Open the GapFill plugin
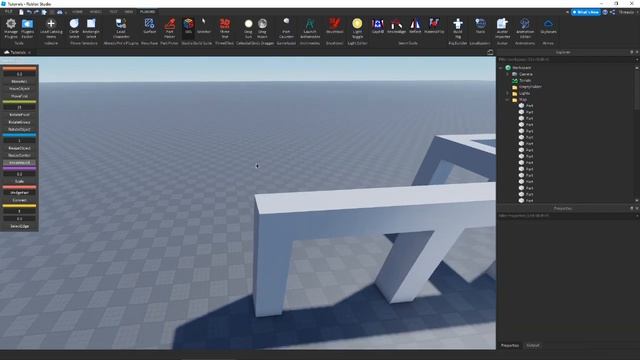640x360 pixels. pos(378,26)
